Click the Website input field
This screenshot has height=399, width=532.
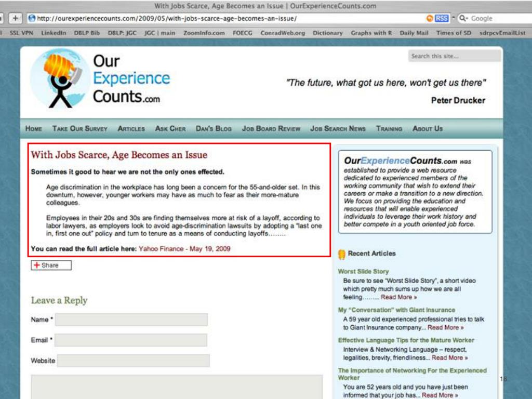click(134, 361)
